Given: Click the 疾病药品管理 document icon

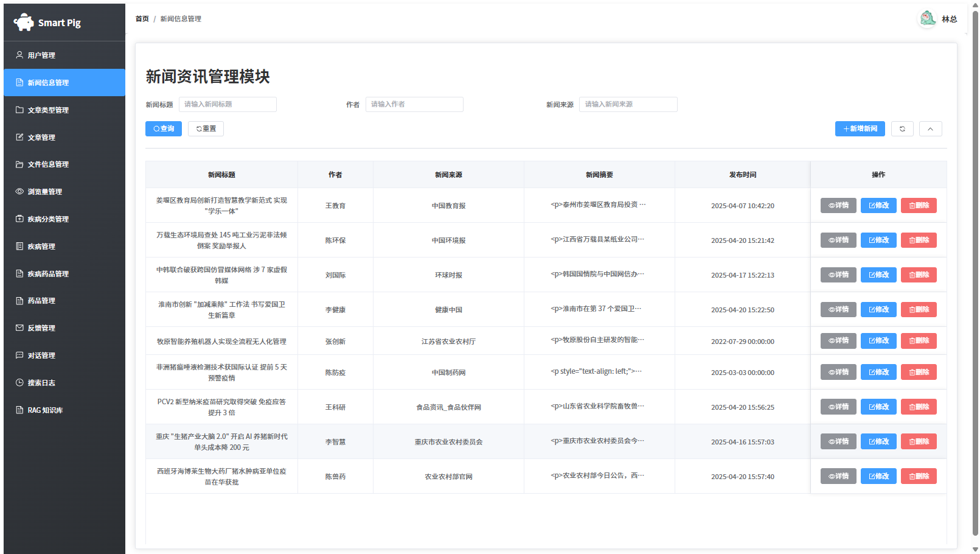Looking at the screenshot, I should [x=19, y=274].
